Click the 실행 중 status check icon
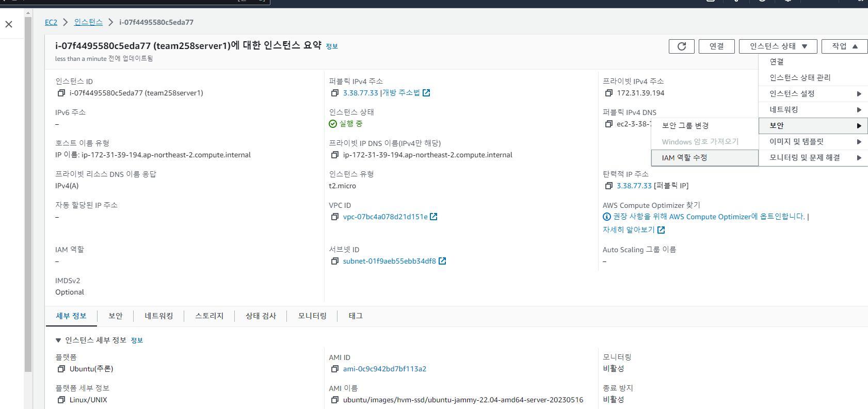This screenshot has height=409, width=868. pyautogui.click(x=333, y=124)
